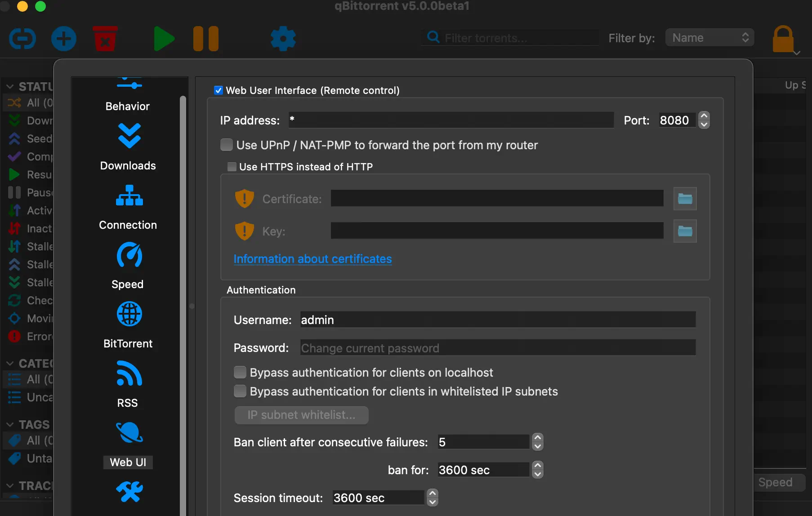Screen dimensions: 812x516
Task: Collapse the STATUS filter section
Action: coord(10,86)
